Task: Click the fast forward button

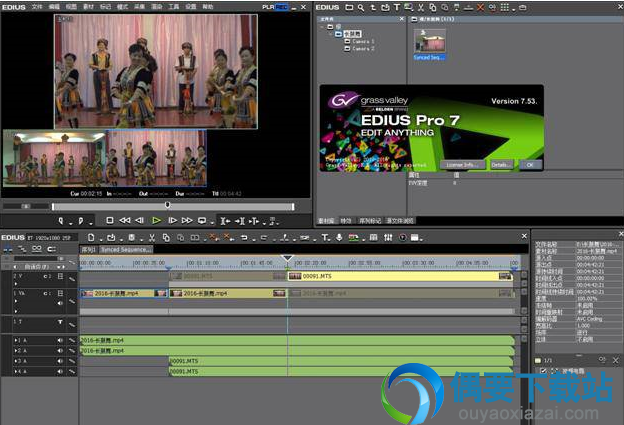Action: click(187, 220)
